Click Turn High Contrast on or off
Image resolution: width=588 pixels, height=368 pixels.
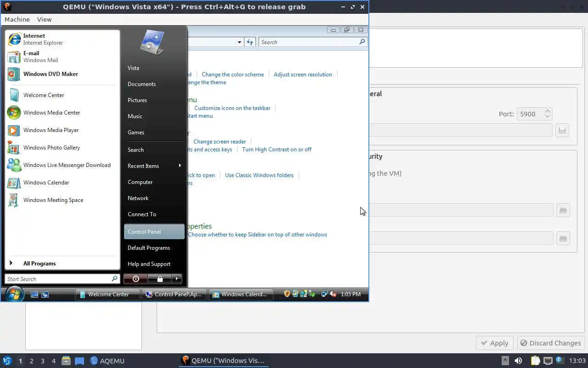point(277,149)
